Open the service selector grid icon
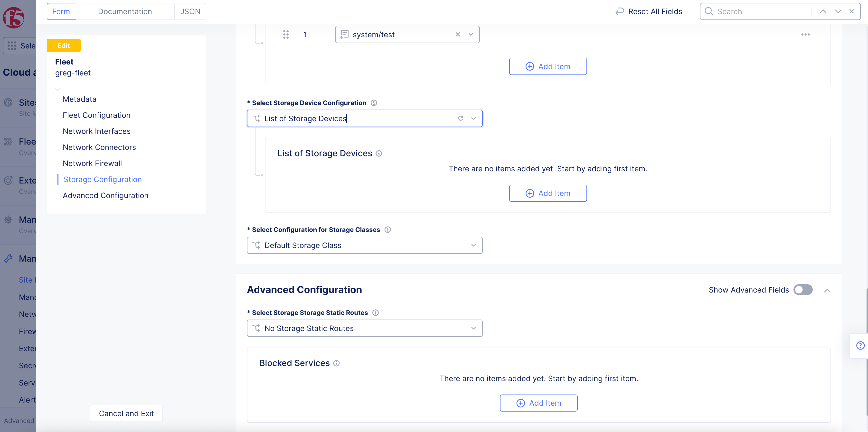Image resolution: width=868 pixels, height=432 pixels. click(11, 46)
